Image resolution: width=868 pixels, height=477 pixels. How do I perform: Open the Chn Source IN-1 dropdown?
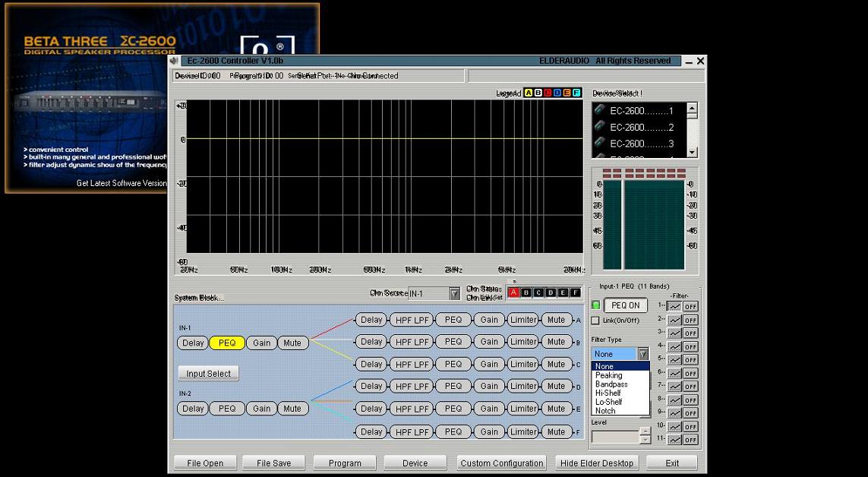(454, 294)
